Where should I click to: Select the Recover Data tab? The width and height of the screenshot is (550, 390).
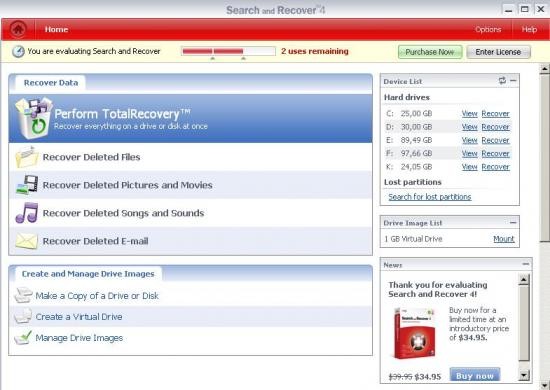(x=51, y=83)
